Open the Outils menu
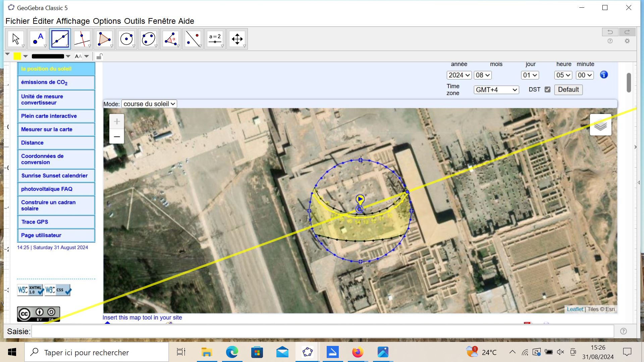 [134, 21]
